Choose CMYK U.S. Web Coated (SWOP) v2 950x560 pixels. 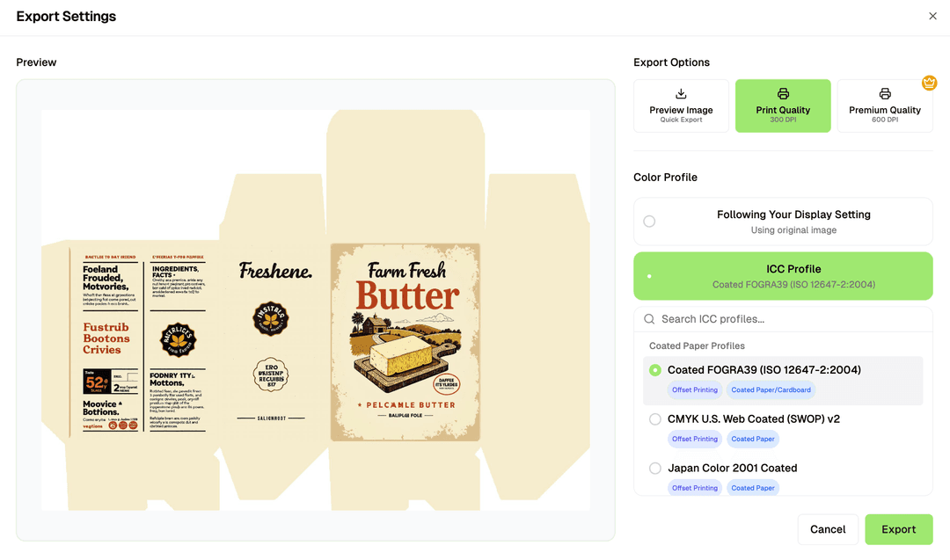coord(655,419)
